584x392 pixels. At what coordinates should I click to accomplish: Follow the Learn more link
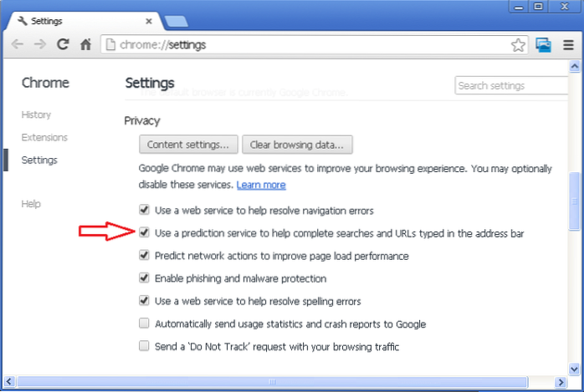pos(261,185)
